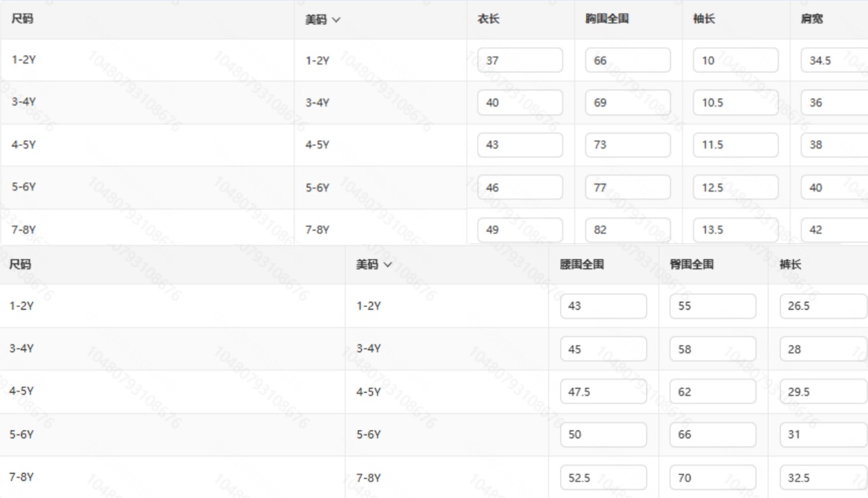This screenshot has height=498, width=868.
Task: Focus the 臀围全围 field showing 62
Action: tap(713, 392)
